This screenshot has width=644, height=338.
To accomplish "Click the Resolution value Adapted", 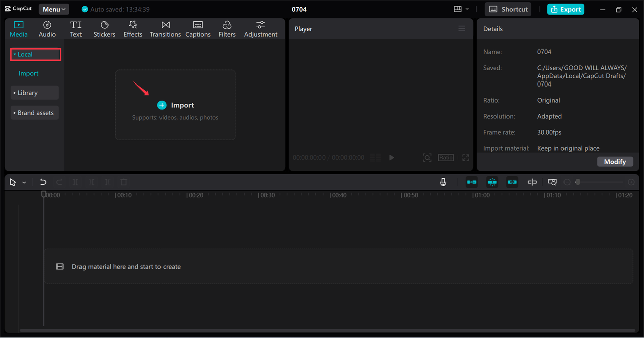I will point(549,116).
